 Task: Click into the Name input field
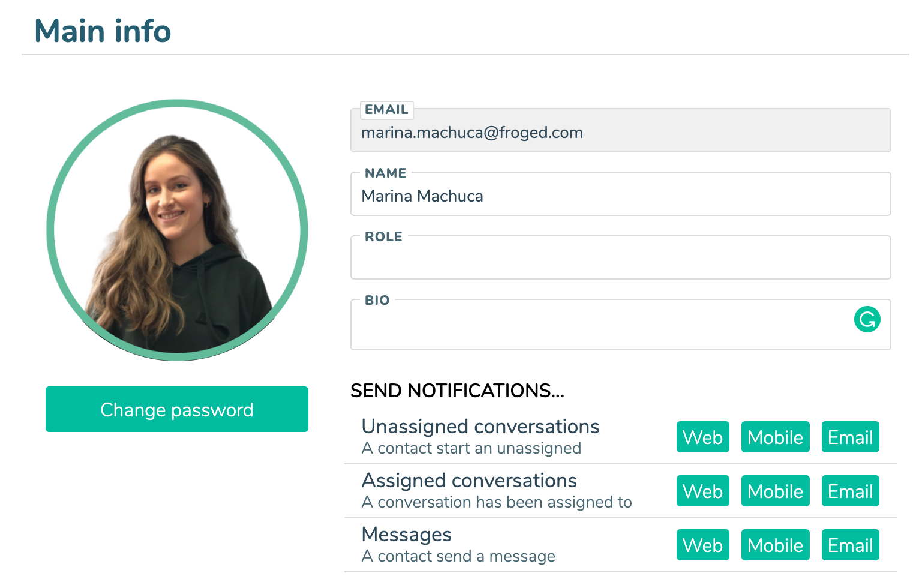tap(620, 196)
